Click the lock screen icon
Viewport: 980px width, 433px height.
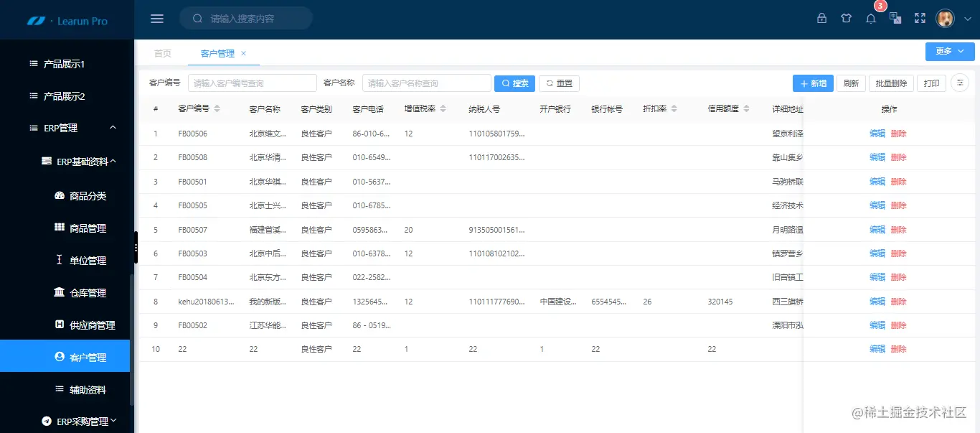pyautogui.click(x=822, y=19)
